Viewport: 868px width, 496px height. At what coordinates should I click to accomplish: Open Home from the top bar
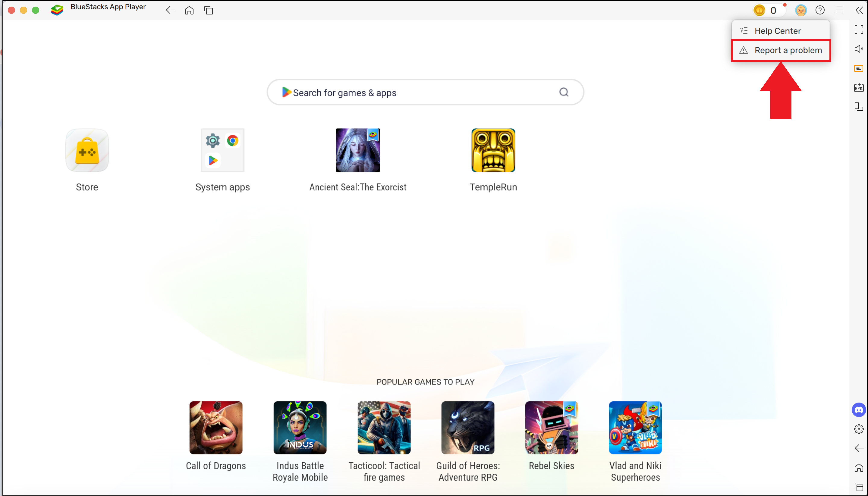click(x=189, y=10)
